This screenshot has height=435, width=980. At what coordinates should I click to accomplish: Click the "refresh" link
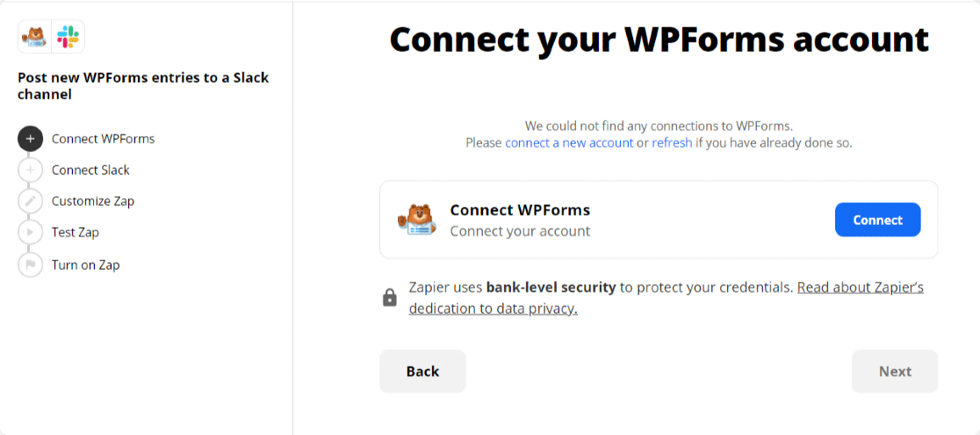coord(672,142)
